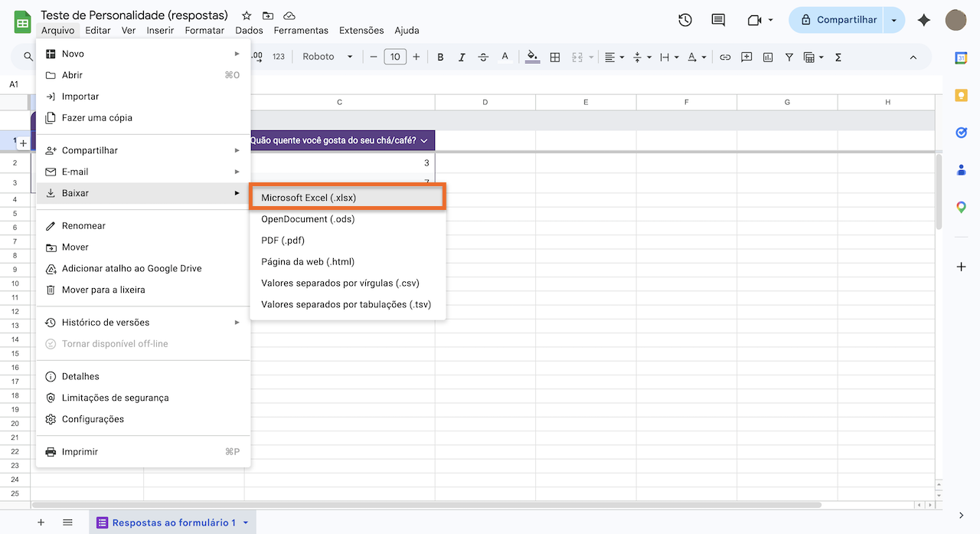The width and height of the screenshot is (980, 534).
Task: Open the text color picker
Action: (505, 57)
